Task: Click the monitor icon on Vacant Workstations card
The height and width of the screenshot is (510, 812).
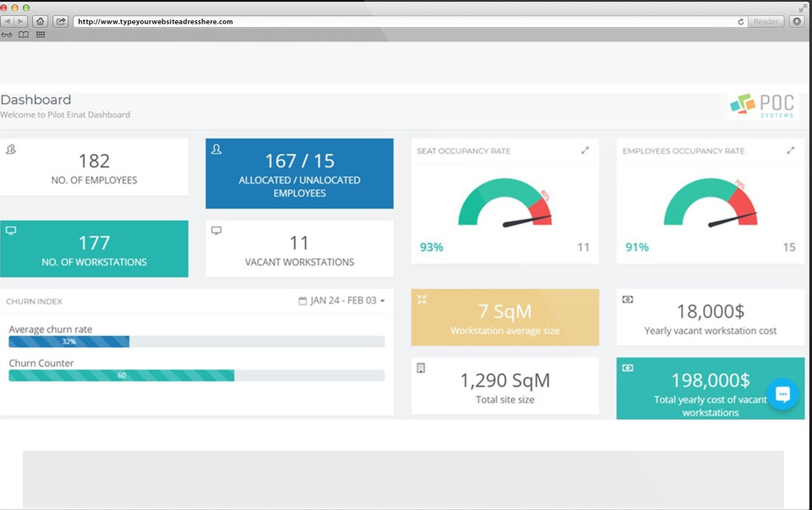Action: click(x=216, y=229)
